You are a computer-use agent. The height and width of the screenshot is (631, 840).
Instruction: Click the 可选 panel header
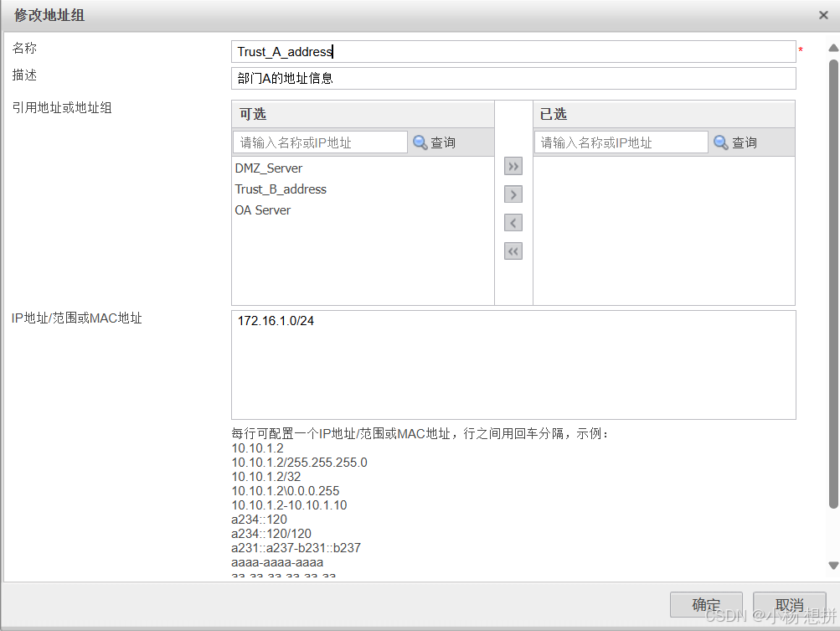363,114
